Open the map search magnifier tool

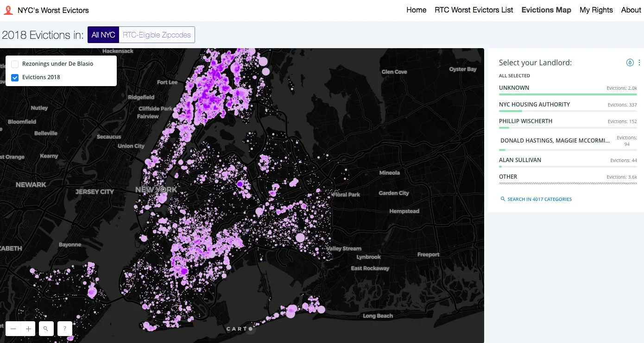click(x=46, y=329)
